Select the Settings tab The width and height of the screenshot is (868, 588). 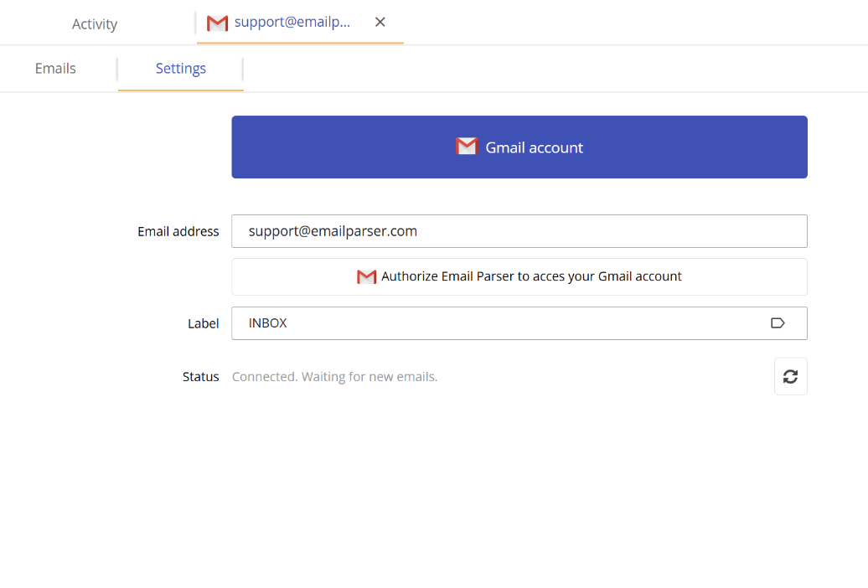pos(180,68)
